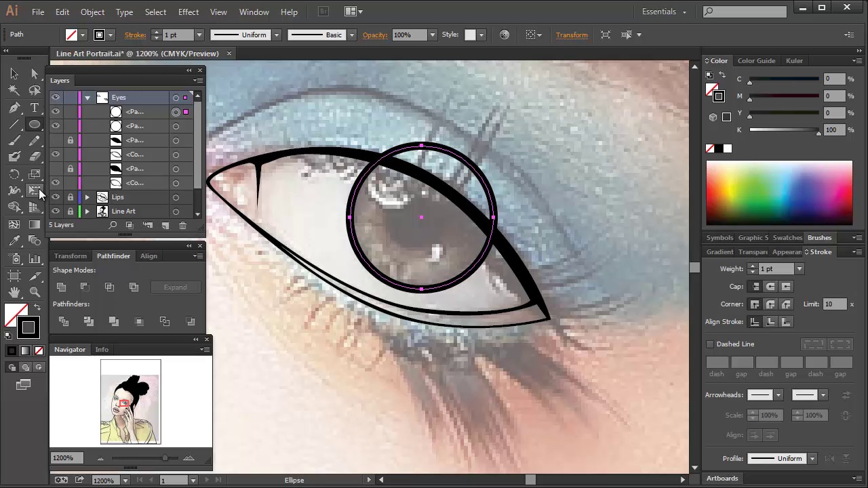
Task: Enable the Dashed Line checkbox
Action: click(710, 344)
